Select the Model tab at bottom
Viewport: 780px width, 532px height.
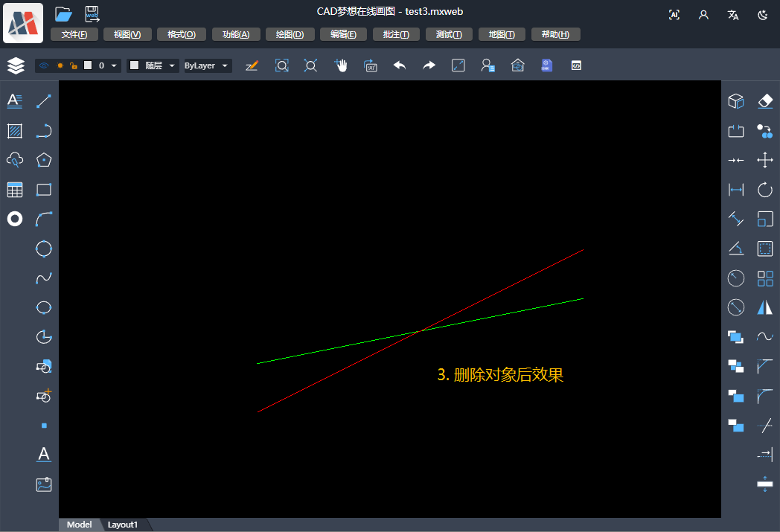tap(79, 524)
